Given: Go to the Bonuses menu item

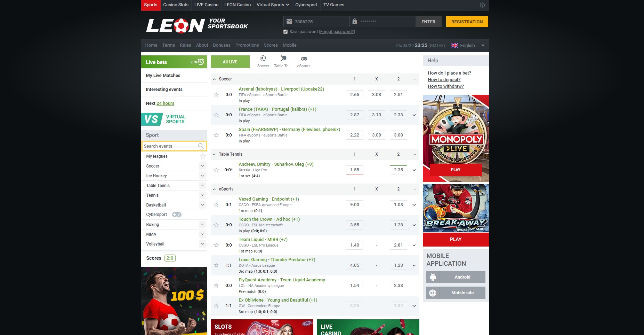Looking at the screenshot, I should pyautogui.click(x=222, y=45).
